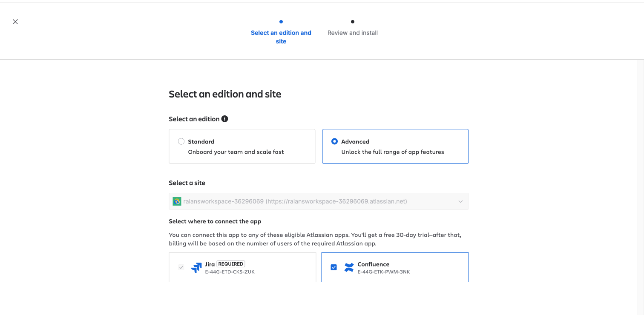Click the chevron on the site dropdown
Viewport: 644px width, 315px height.
(x=460, y=201)
